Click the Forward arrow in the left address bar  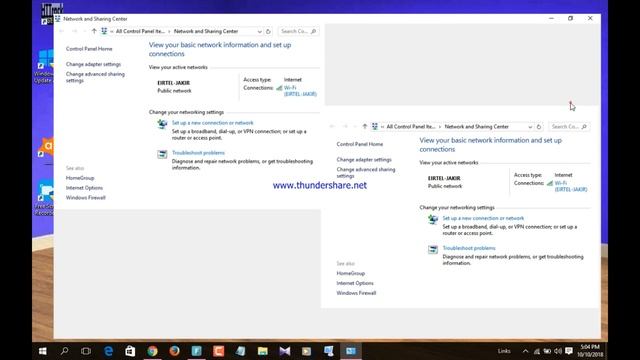74,31
